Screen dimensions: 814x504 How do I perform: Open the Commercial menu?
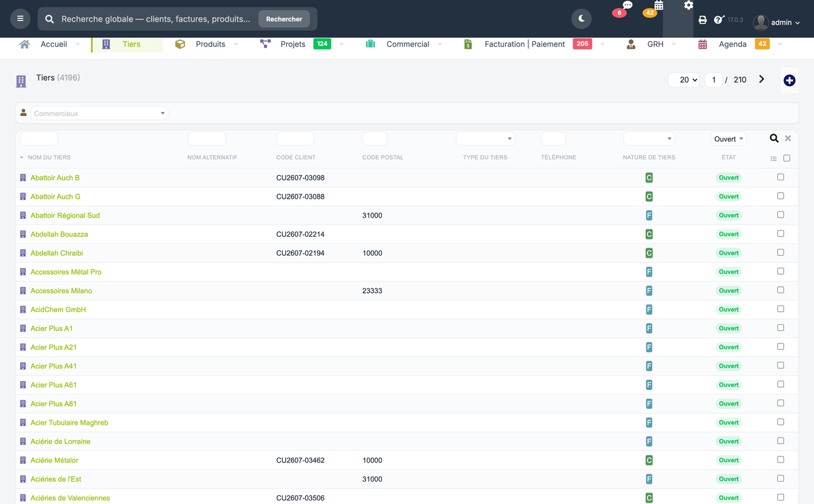(408, 44)
